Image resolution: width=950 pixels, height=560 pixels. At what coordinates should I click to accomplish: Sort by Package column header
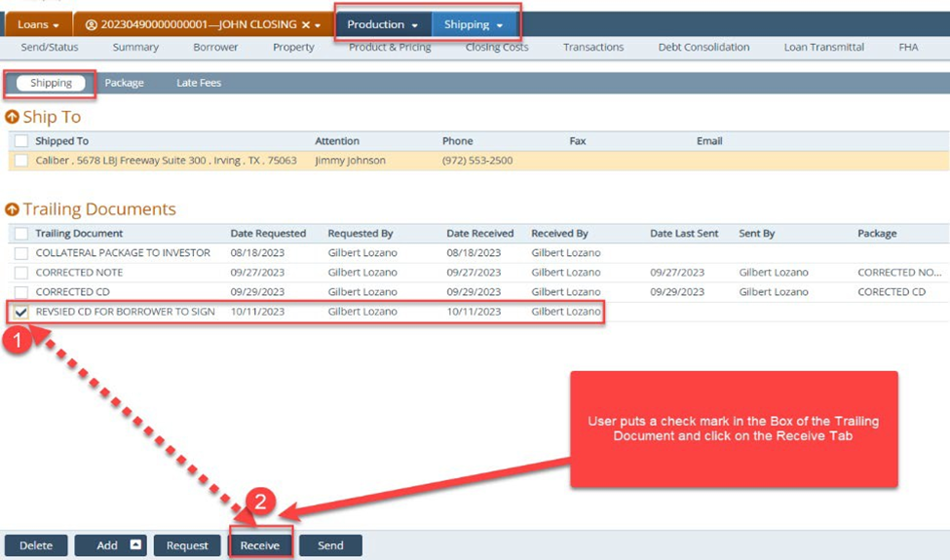877,233
